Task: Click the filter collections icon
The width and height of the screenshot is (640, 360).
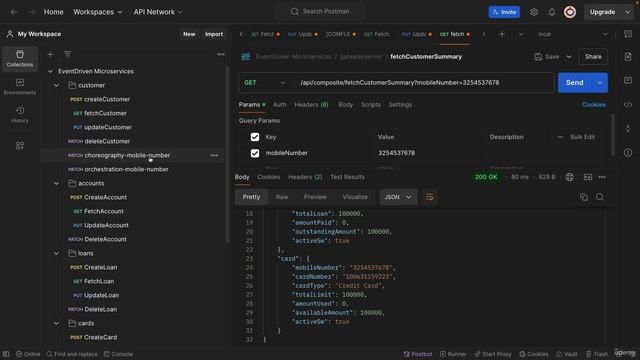Action: pyautogui.click(x=68, y=54)
